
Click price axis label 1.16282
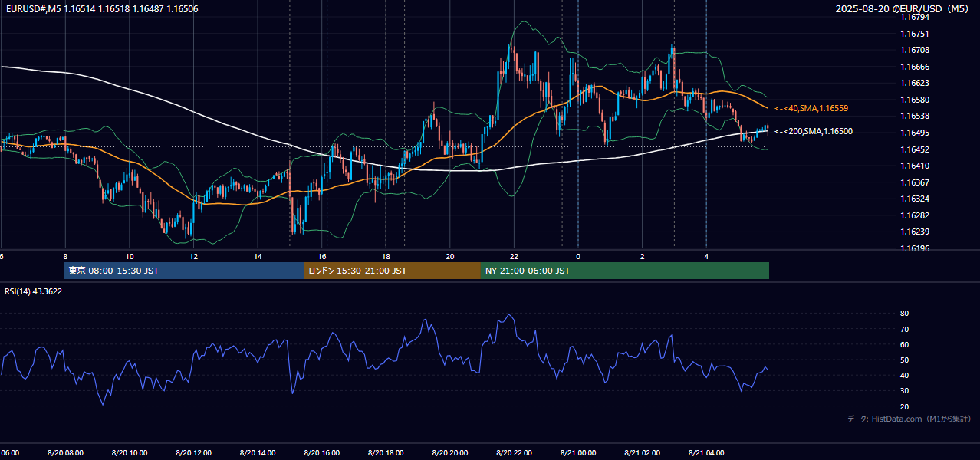916,215
